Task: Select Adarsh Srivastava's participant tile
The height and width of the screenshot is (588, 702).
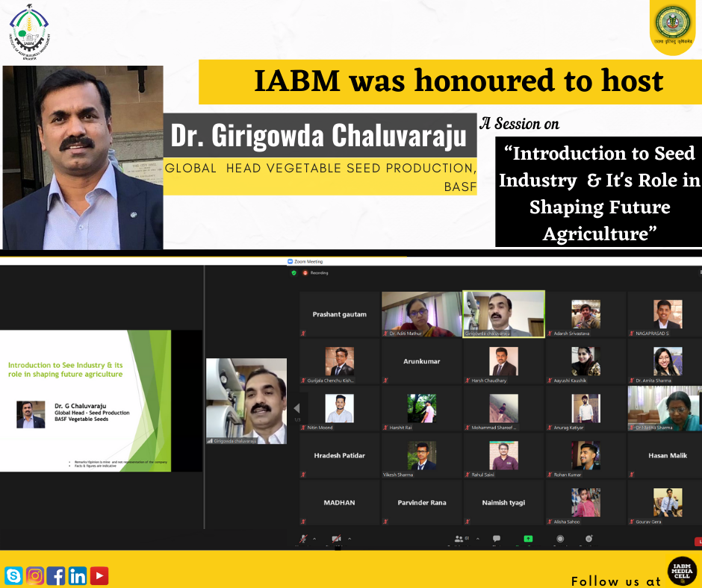Action: tap(585, 314)
